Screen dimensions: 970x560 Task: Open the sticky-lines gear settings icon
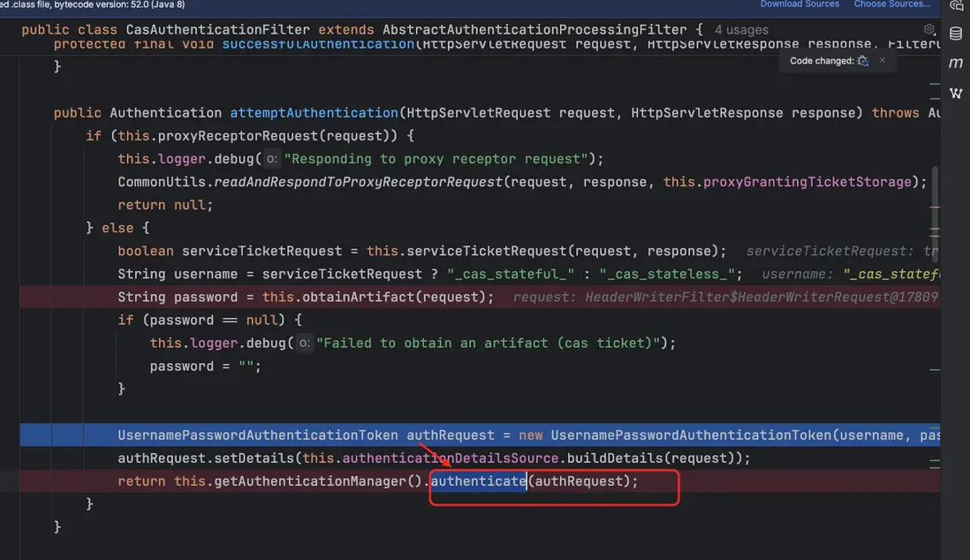928,29
